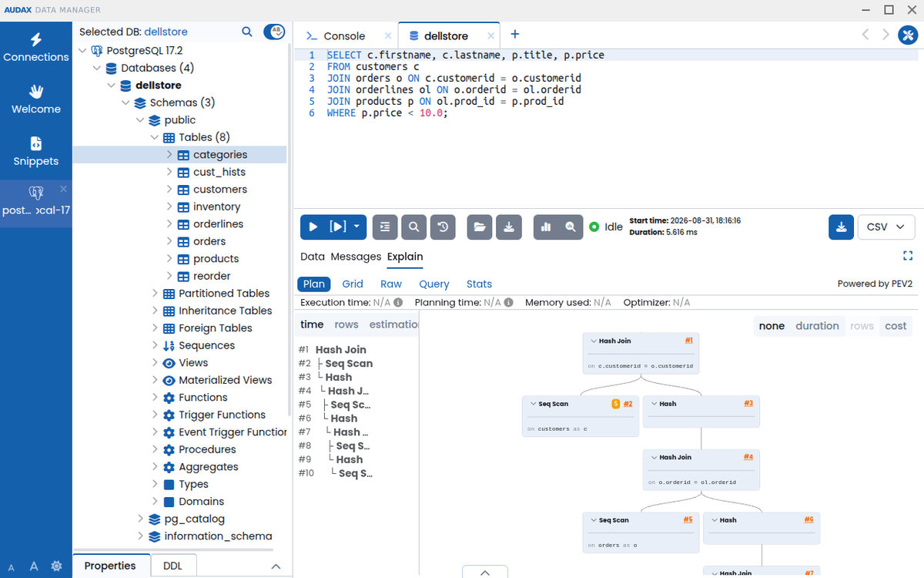The width and height of the screenshot is (924, 578).
Task: Select the 'rows' metric in plan list
Action: (346, 324)
